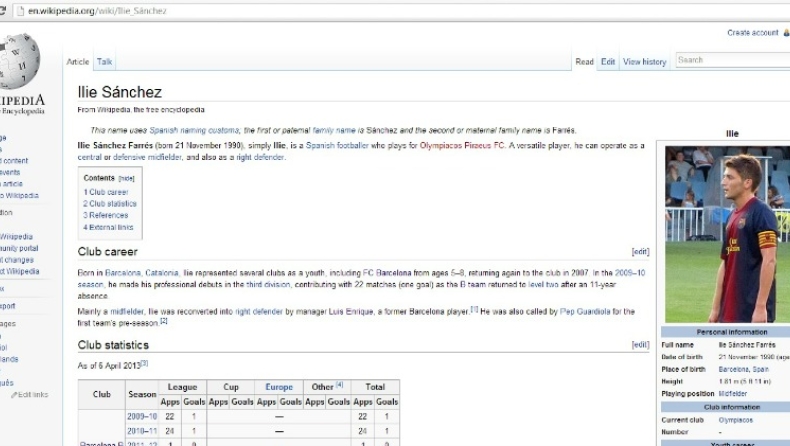Reload the page with the browser refresh icon
This screenshot has height=446, width=790.
pyautogui.click(x=2, y=11)
